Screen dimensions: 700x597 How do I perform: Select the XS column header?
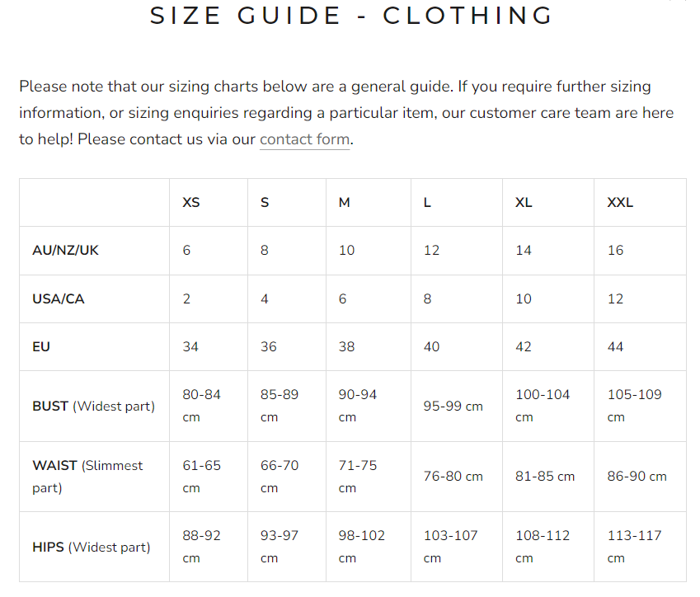coord(191,202)
